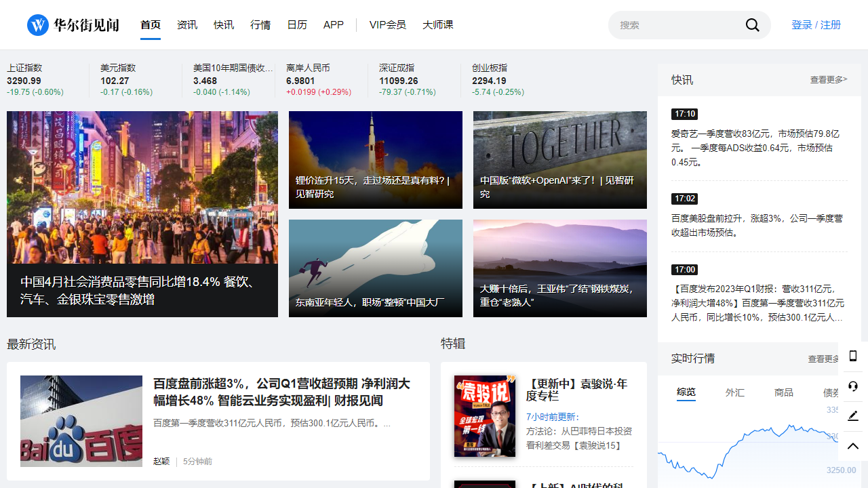The width and height of the screenshot is (868, 488).
Task: Click the search magnifier icon
Action: [752, 24]
